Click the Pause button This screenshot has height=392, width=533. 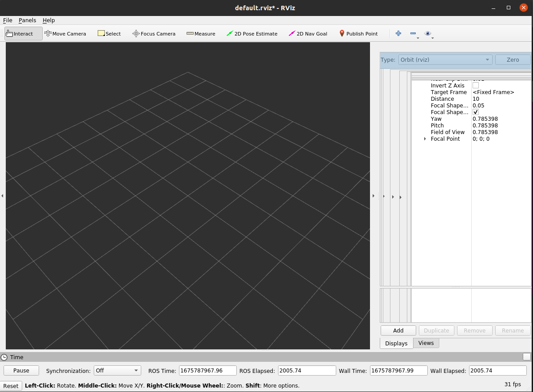(21, 371)
